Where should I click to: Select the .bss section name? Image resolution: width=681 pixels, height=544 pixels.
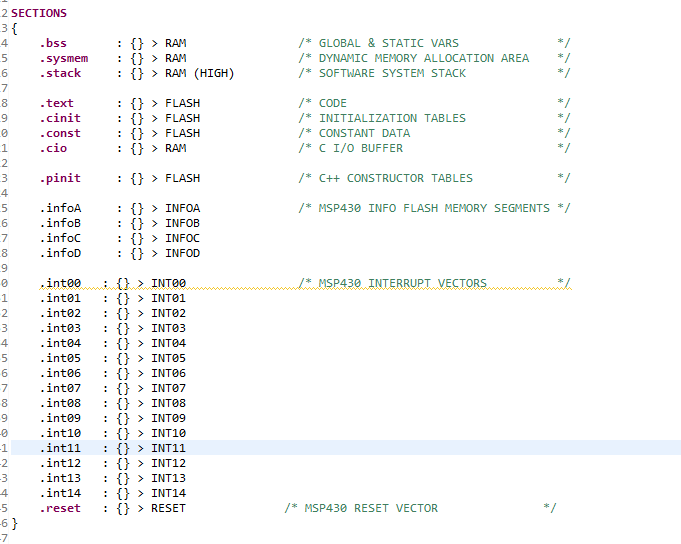coord(53,43)
